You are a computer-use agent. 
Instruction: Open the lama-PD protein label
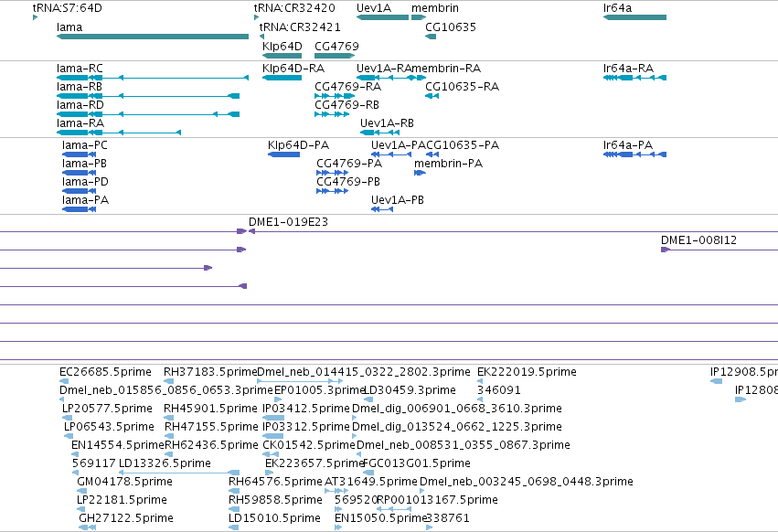point(85,182)
